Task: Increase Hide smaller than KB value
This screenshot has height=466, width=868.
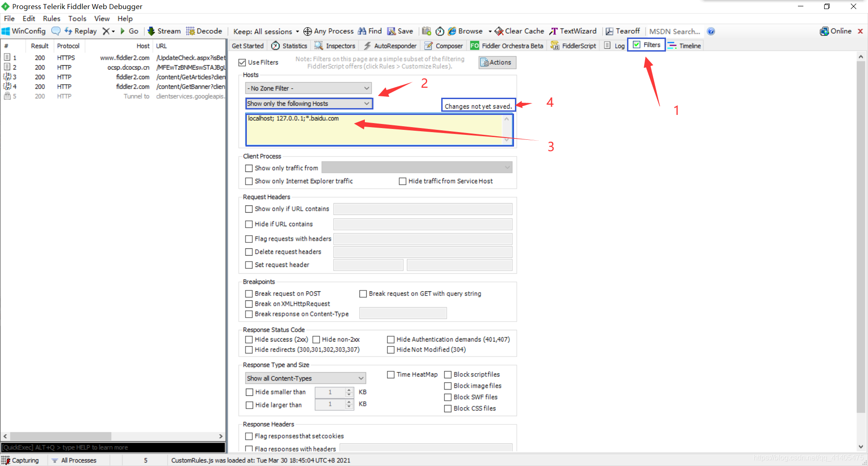Action: pyautogui.click(x=349, y=390)
